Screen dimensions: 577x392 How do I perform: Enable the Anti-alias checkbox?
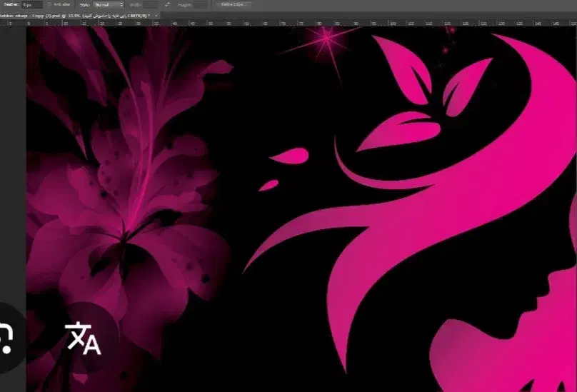pyautogui.click(x=49, y=4)
